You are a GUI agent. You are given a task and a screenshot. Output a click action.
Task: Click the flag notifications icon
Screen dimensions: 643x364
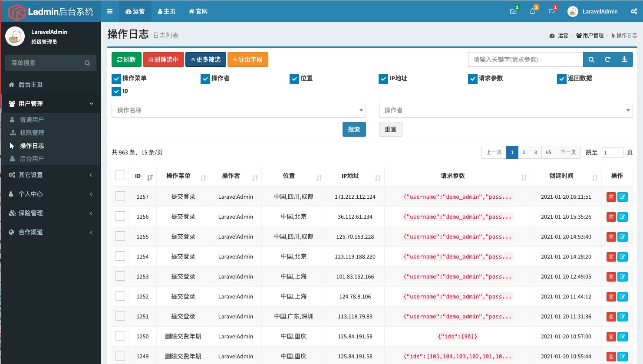coord(551,11)
